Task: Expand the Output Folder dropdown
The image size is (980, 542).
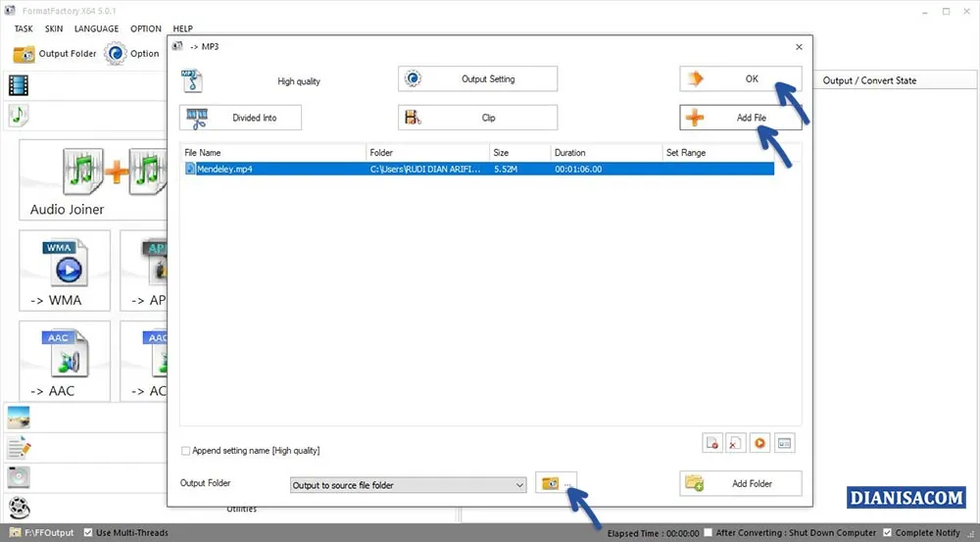Action: (519, 485)
